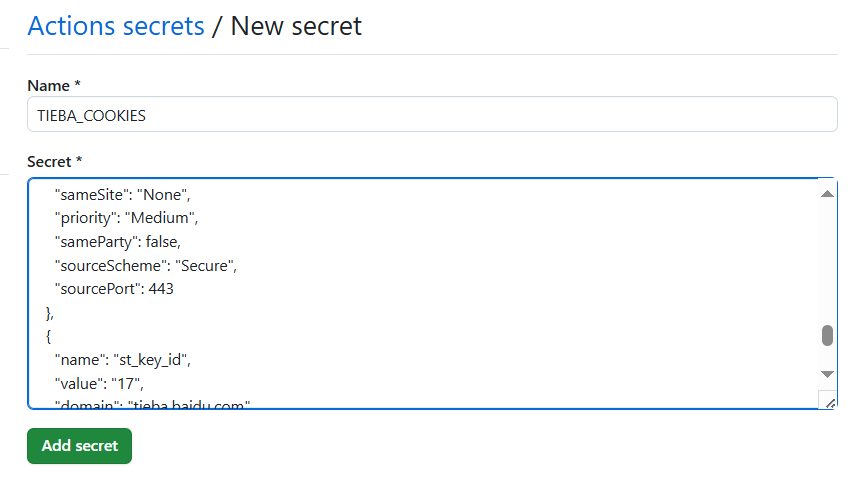Click the Secret * field label
This screenshot has width=851, height=480.
tap(54, 162)
